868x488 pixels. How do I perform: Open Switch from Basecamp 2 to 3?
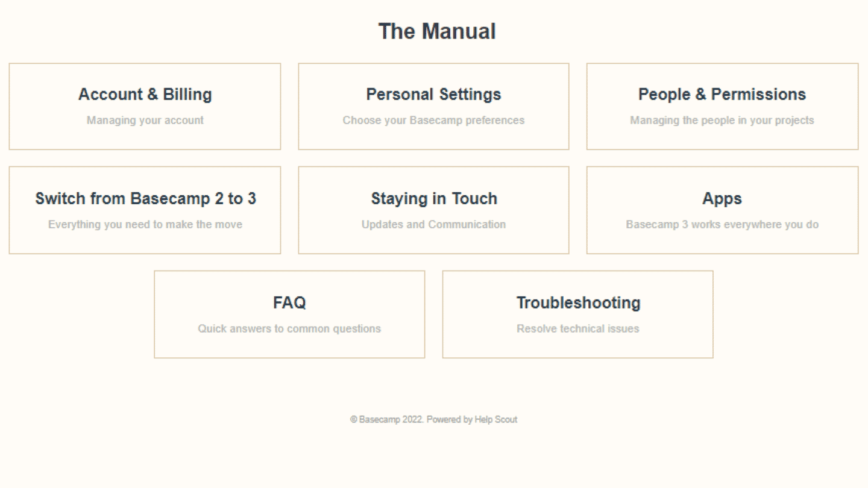pyautogui.click(x=145, y=210)
